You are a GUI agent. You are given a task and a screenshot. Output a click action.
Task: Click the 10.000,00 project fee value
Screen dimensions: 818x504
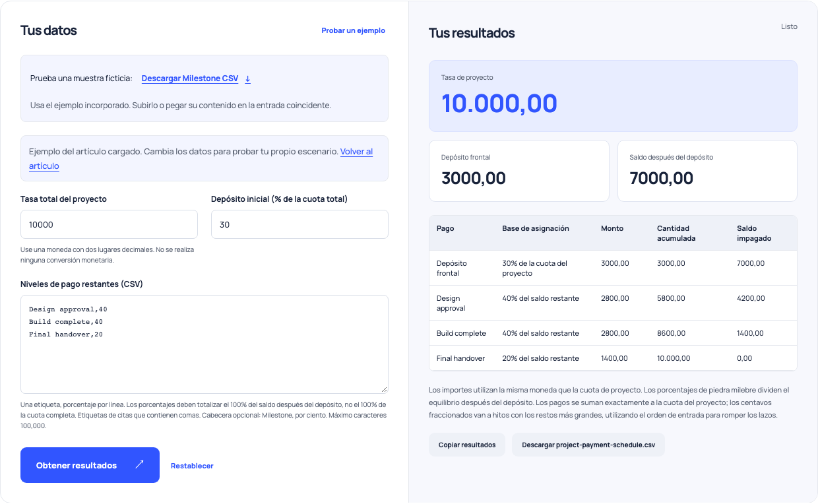pos(499,104)
